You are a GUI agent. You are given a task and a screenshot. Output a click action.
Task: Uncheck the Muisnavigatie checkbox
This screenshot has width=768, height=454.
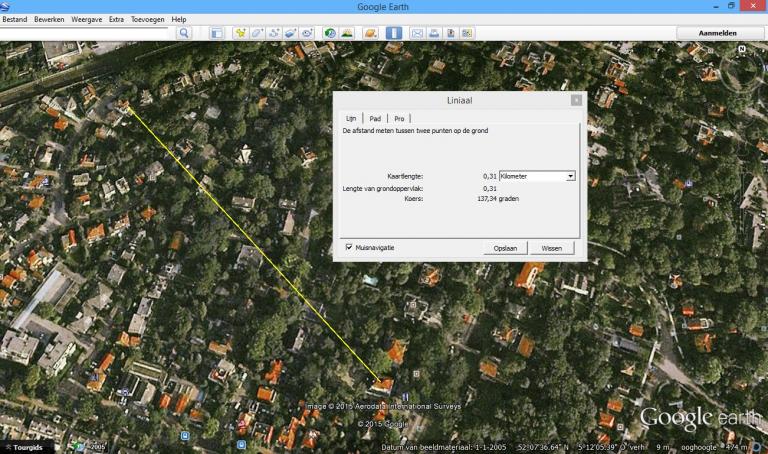click(x=349, y=247)
